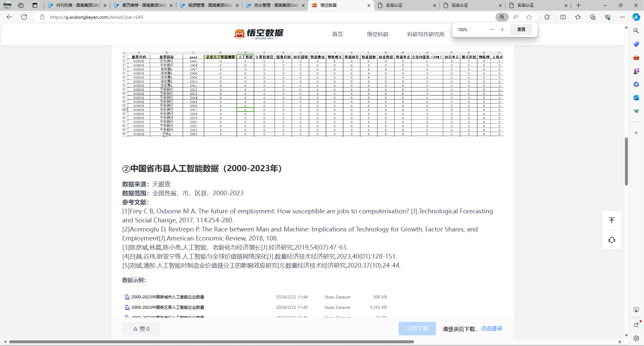
Task: Open a new browser tab
Action: (579, 5)
